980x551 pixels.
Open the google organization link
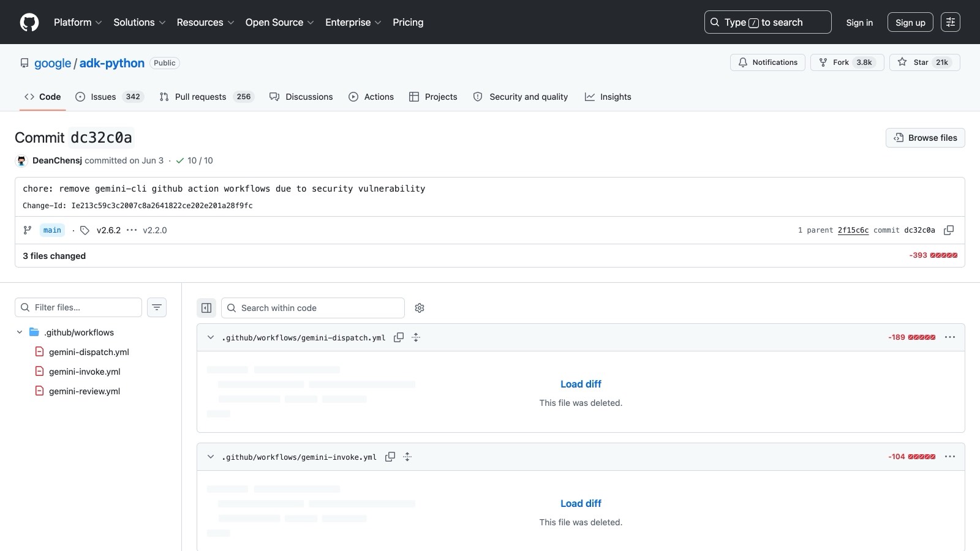53,63
